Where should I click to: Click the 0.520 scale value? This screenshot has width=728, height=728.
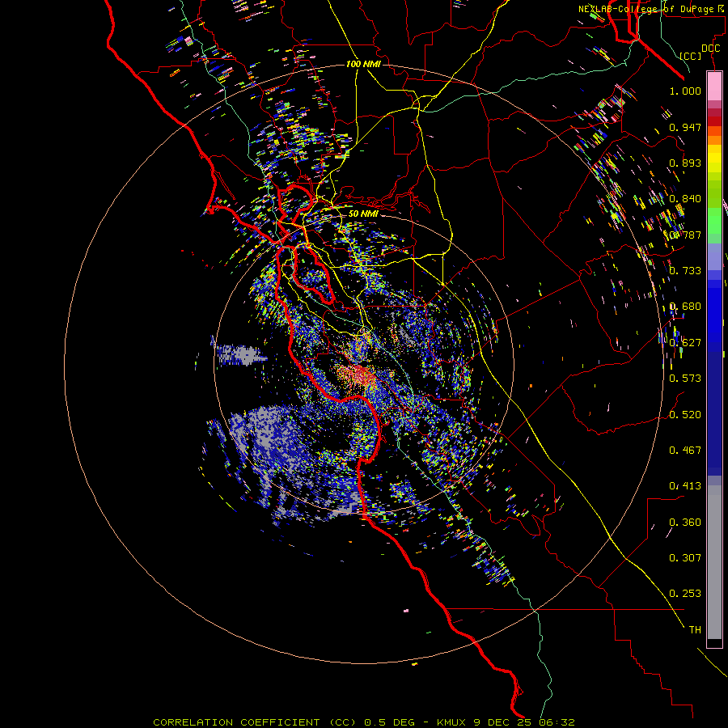click(x=685, y=415)
